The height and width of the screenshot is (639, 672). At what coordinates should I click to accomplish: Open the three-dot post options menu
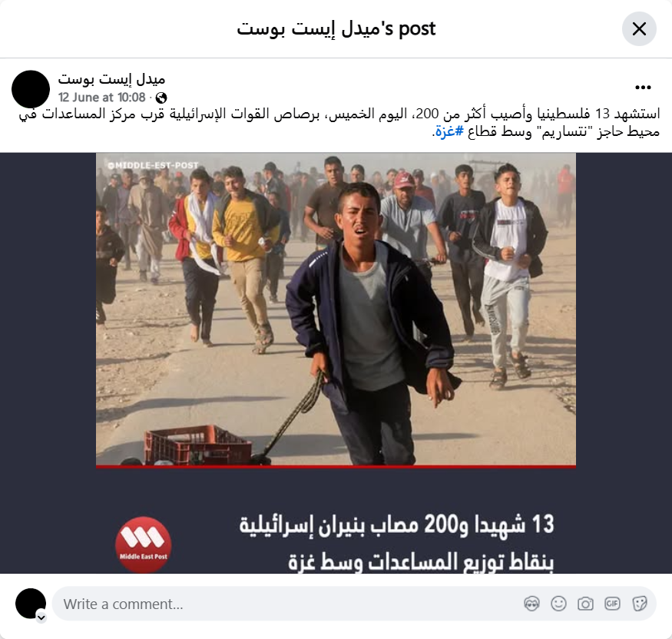[x=643, y=88]
